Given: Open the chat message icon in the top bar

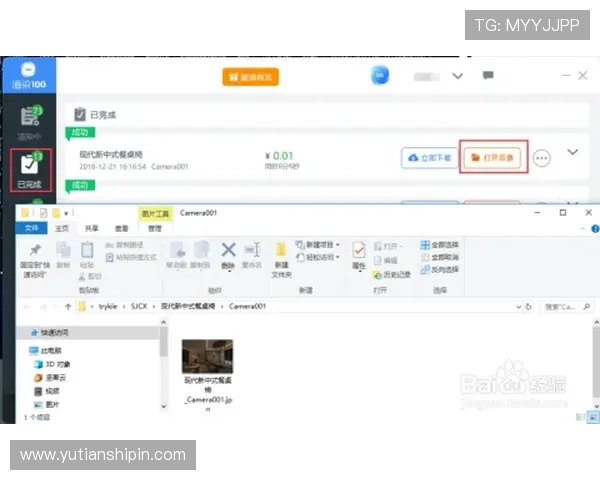Looking at the screenshot, I should click(x=488, y=75).
